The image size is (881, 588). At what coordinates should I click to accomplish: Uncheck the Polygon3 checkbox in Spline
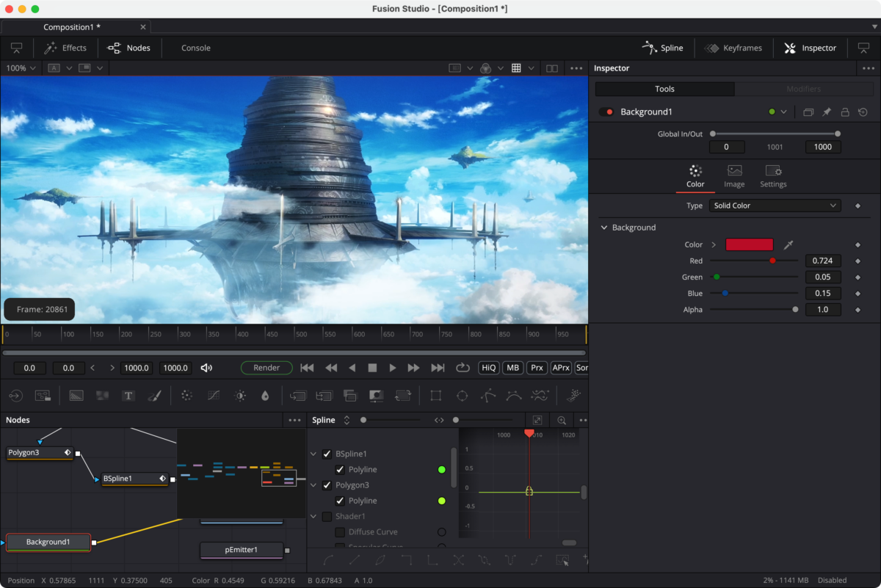point(327,485)
